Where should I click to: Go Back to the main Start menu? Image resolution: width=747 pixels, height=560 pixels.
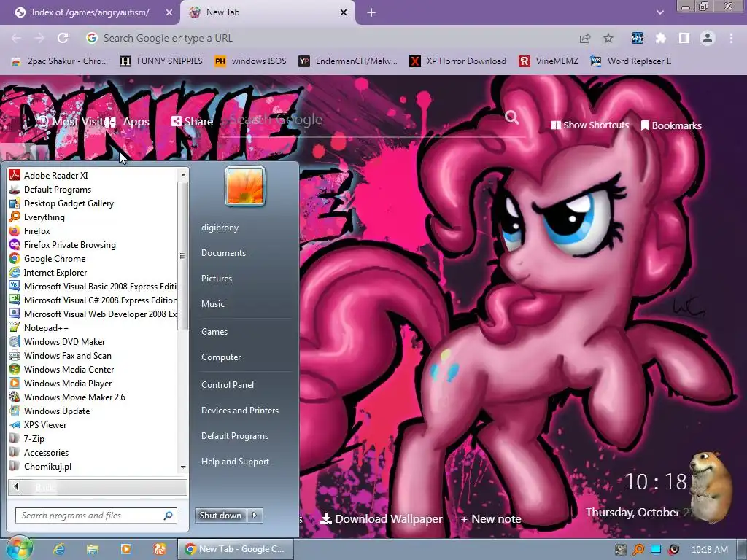coord(98,487)
